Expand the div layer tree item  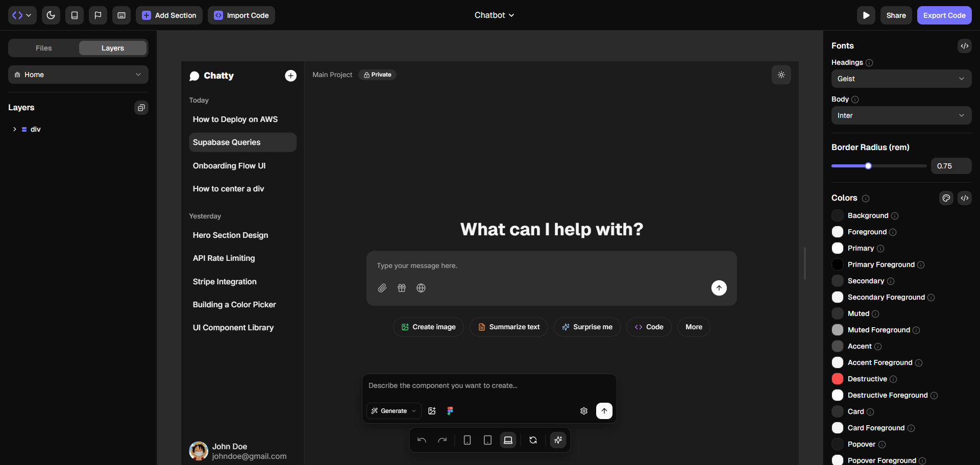(15, 130)
